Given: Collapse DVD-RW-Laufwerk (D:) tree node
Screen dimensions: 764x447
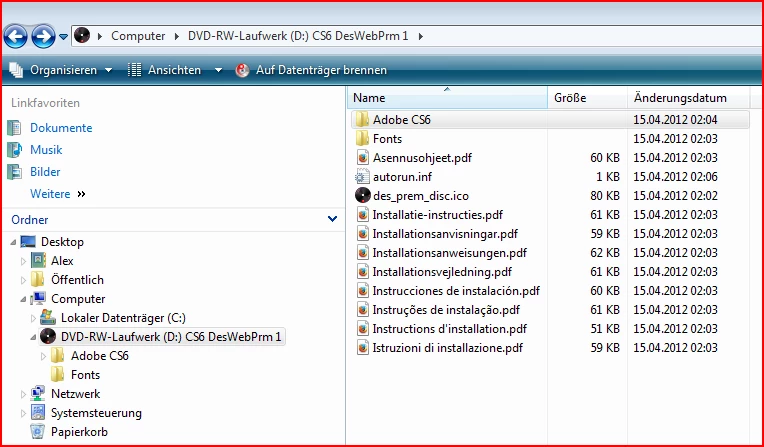Looking at the screenshot, I should click(x=33, y=337).
